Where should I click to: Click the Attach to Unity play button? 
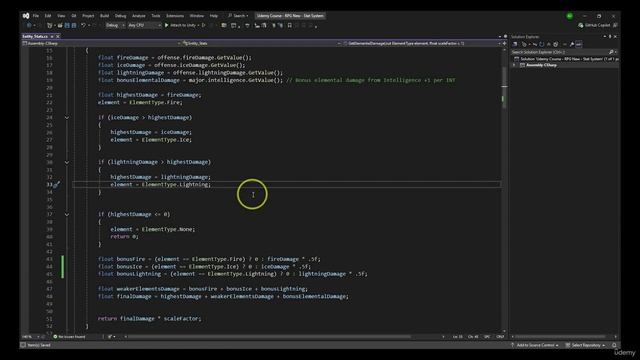[180, 25]
